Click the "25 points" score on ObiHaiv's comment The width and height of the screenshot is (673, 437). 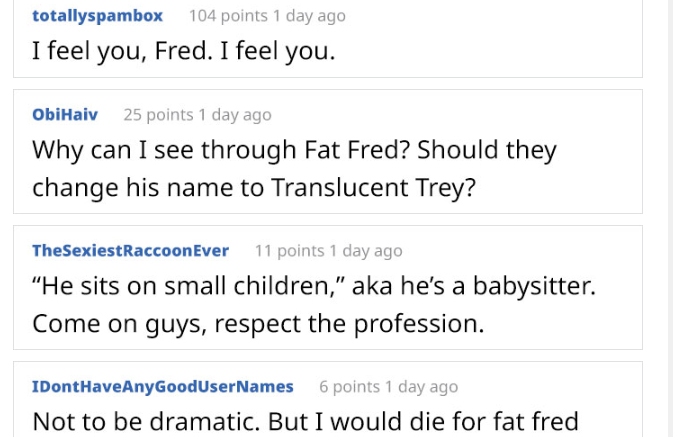158,115
